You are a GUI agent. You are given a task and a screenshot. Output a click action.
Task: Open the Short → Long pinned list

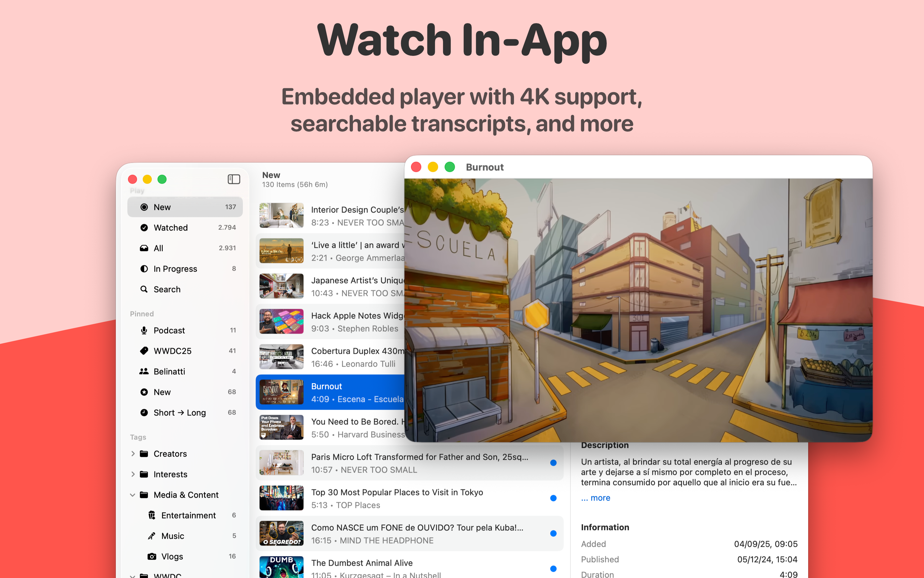[x=185, y=413]
